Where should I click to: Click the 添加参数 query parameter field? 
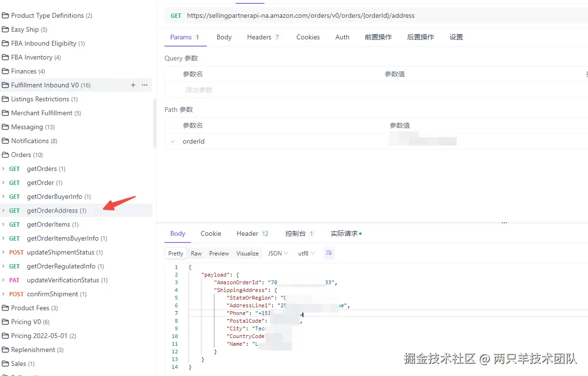tap(199, 90)
